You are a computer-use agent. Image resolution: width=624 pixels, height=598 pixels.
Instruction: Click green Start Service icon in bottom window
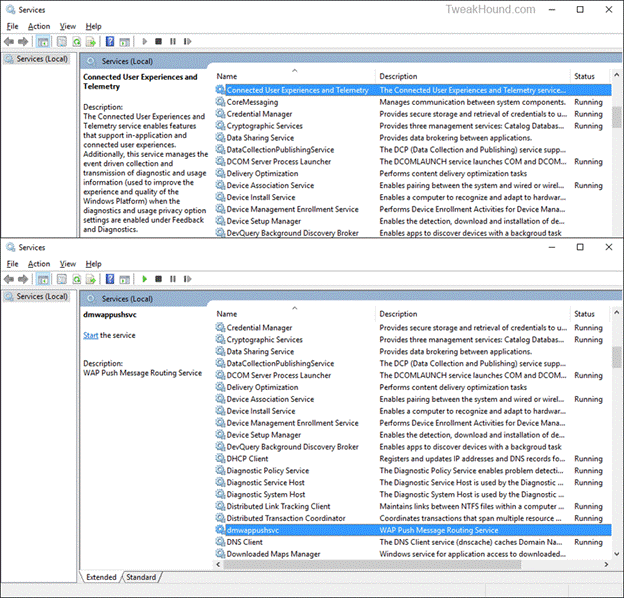(144, 279)
